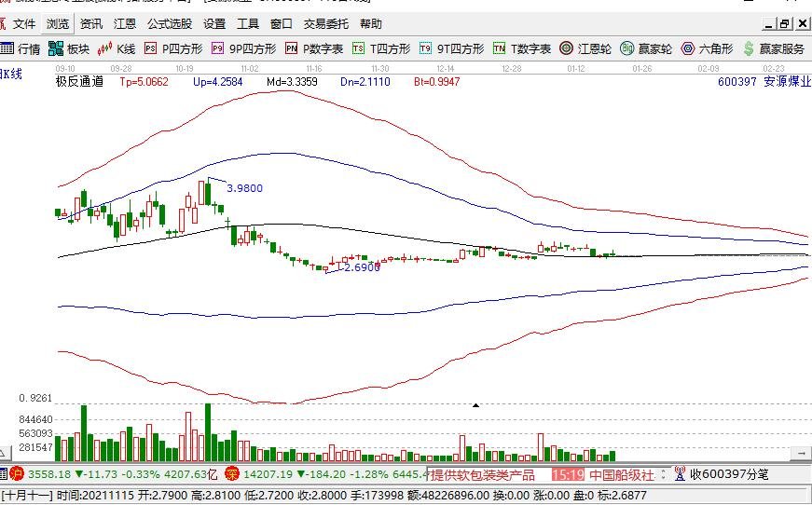Click the 600397 安源煤业 stock label
The image size is (812, 505).
[x=764, y=82]
